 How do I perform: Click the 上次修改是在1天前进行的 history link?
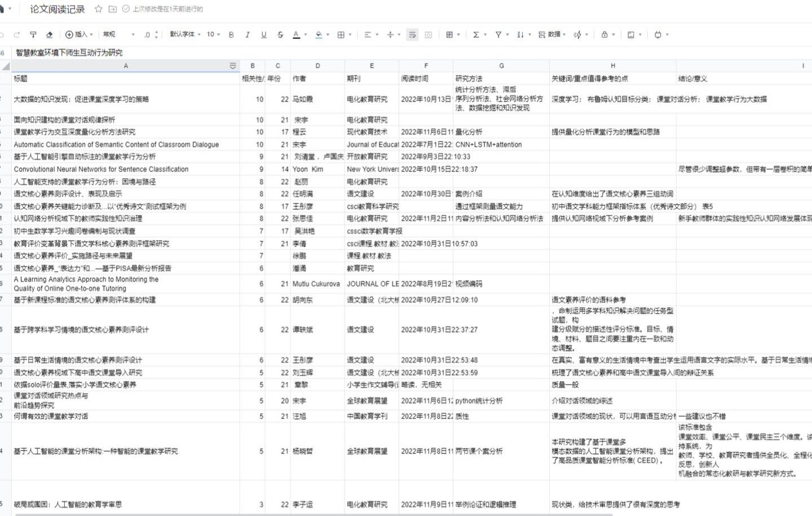point(168,9)
